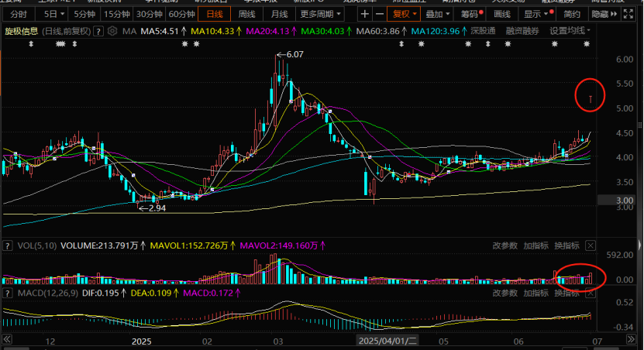Click the 融资融券 label

(522, 31)
